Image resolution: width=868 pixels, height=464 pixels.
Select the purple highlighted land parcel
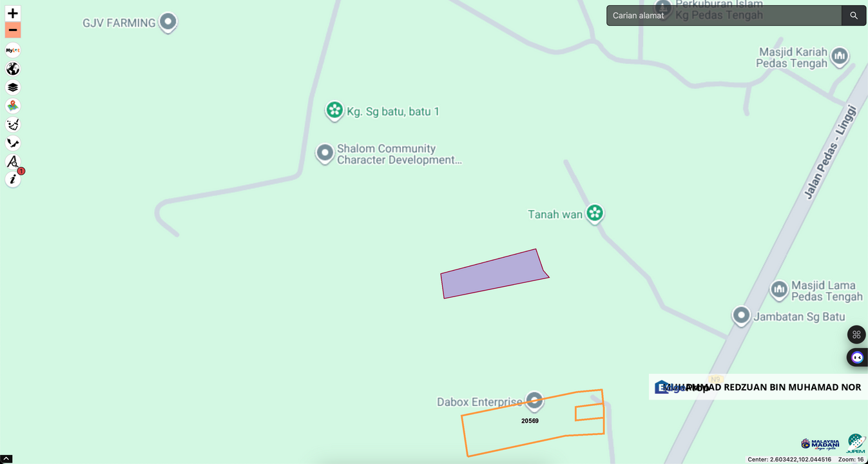[493, 275]
